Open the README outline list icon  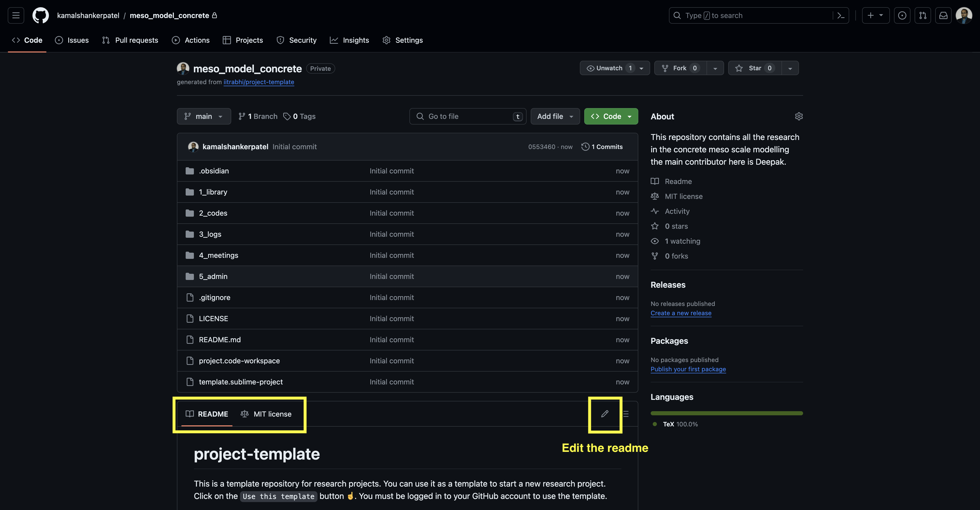coord(626,414)
